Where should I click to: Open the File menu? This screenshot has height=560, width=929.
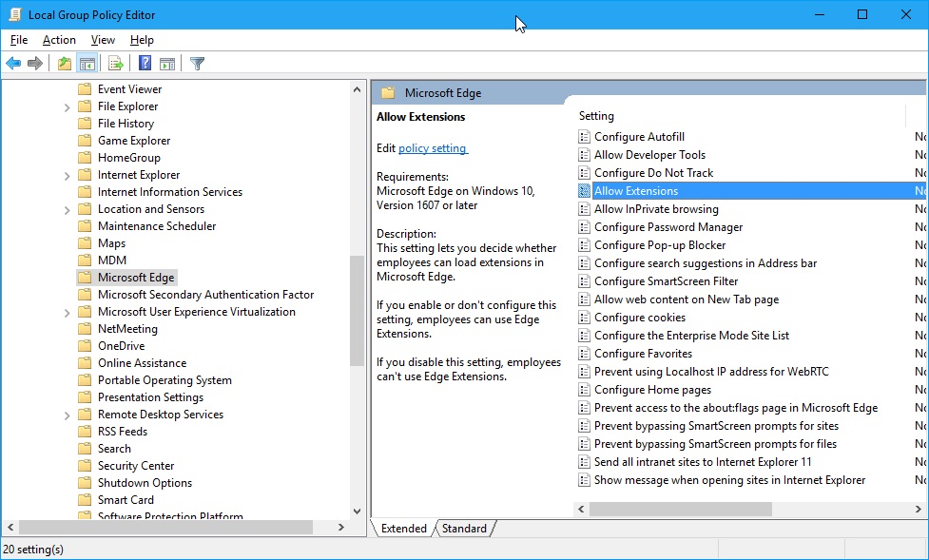pyautogui.click(x=19, y=40)
